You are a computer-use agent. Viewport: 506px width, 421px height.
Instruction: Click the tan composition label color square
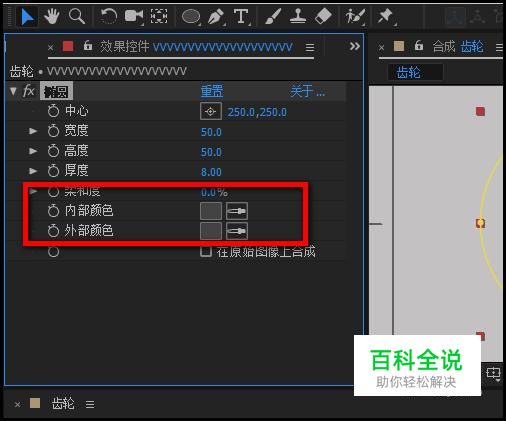tap(399, 46)
